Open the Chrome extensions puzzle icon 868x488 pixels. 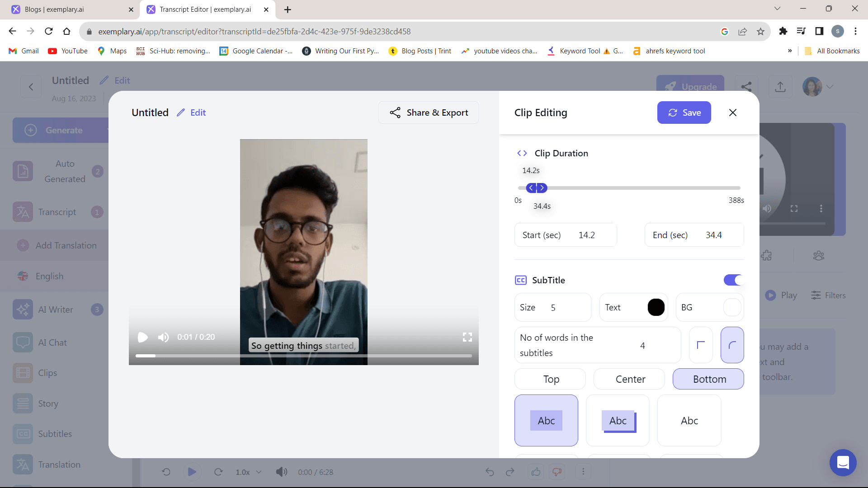point(783,31)
